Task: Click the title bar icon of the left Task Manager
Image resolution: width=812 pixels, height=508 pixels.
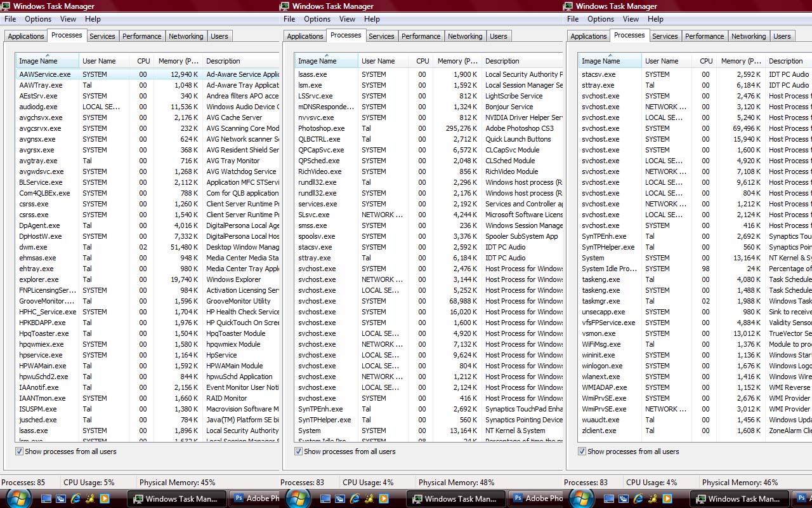Action: [x=6, y=6]
